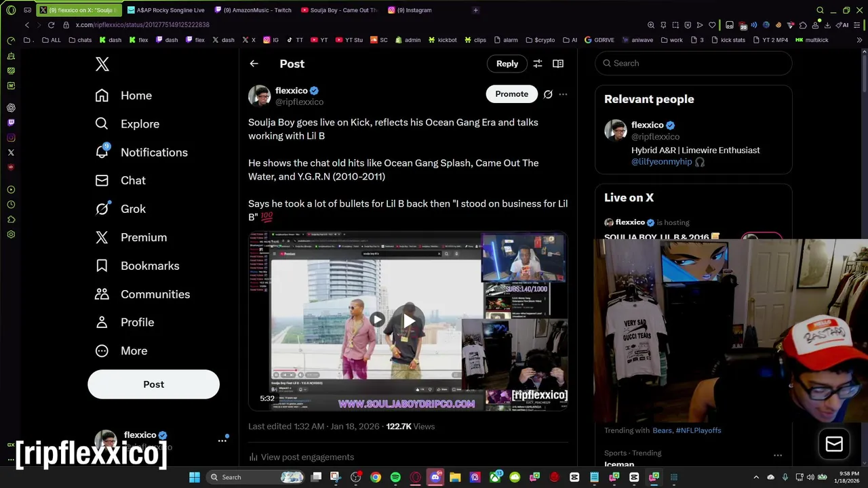This screenshot has height=488, width=868.
Task: Open the aniwave bookmark
Action: (637, 40)
